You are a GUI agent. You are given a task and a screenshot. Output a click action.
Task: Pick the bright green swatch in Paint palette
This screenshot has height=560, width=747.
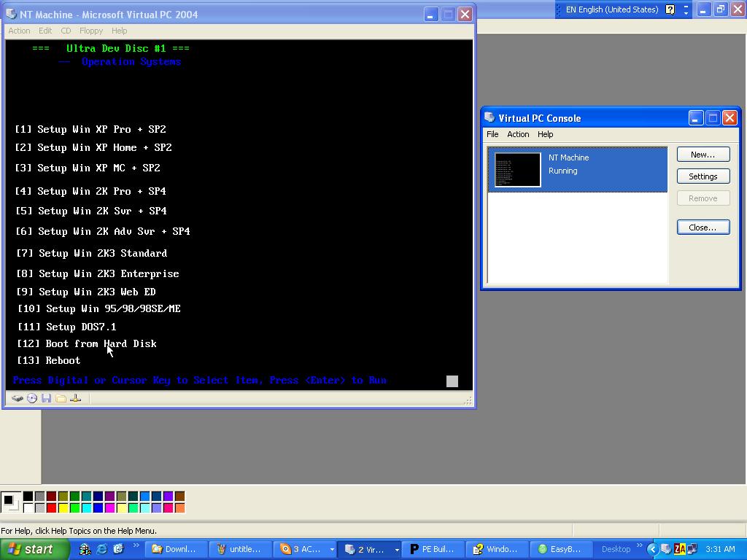pos(75,508)
